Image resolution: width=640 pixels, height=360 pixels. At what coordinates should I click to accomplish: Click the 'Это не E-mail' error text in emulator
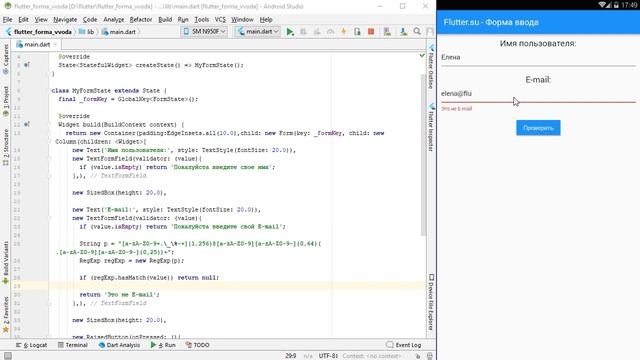click(456, 109)
